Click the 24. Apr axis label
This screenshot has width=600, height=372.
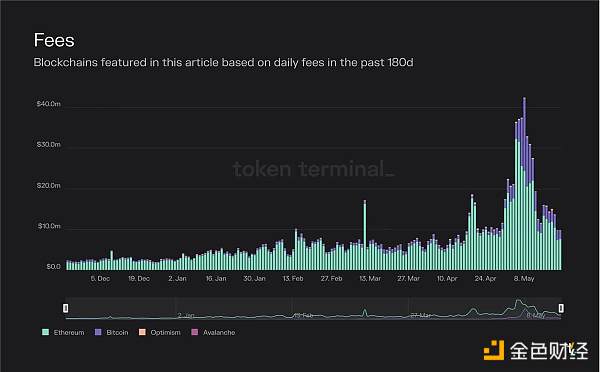(485, 279)
